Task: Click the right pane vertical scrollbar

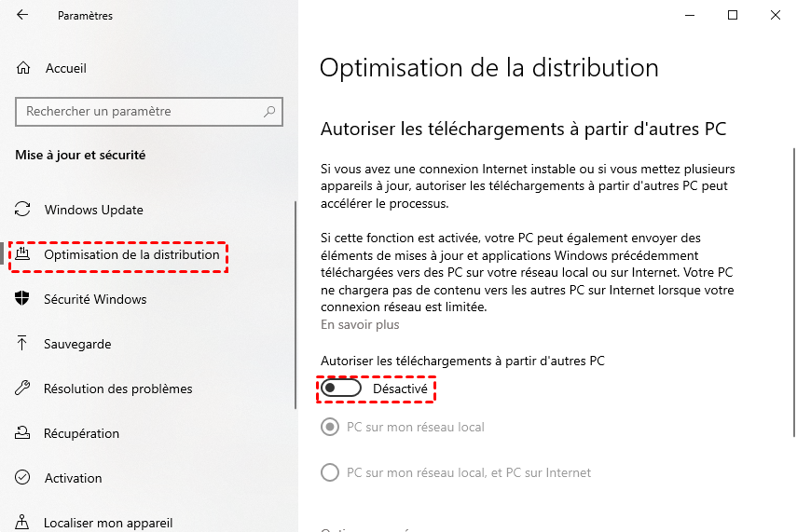Action: tap(793, 280)
